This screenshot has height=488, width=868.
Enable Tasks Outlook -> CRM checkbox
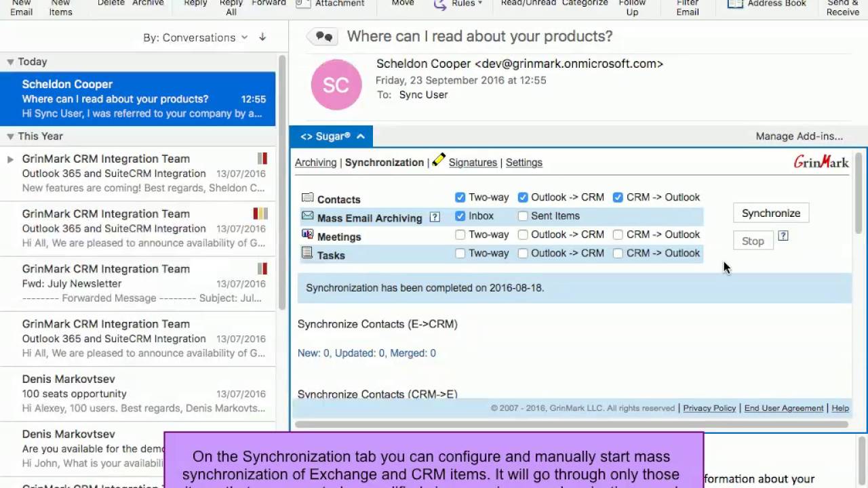coord(523,253)
